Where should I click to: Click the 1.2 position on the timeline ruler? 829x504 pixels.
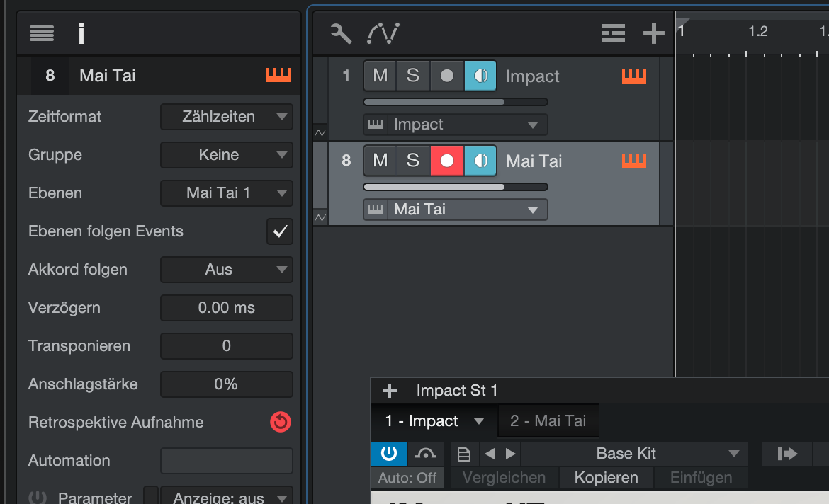pos(757,32)
